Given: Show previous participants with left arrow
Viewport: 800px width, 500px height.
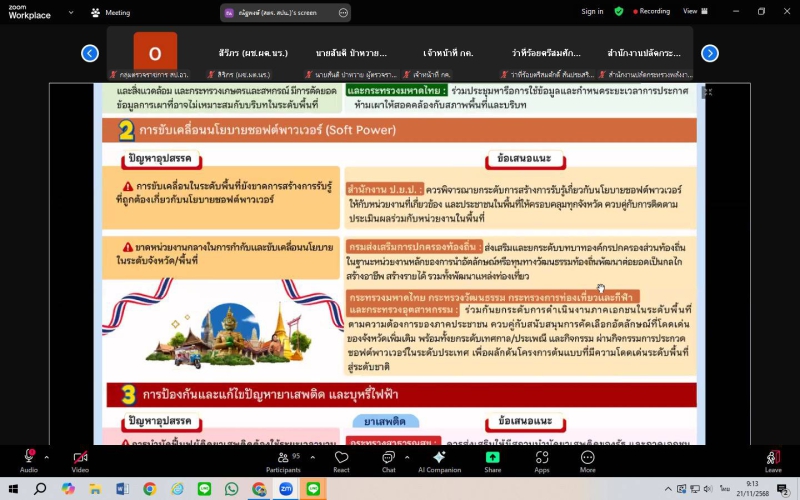Looking at the screenshot, I should [x=90, y=53].
